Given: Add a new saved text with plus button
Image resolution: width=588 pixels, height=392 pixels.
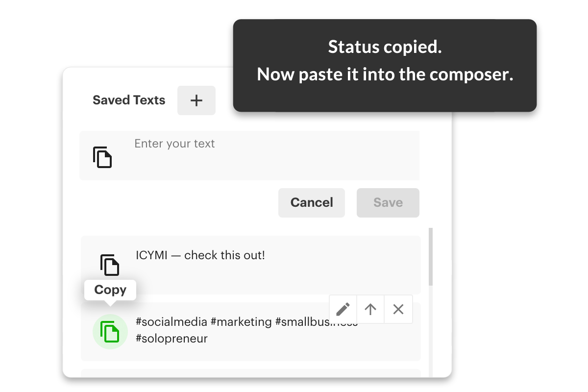Looking at the screenshot, I should (196, 100).
